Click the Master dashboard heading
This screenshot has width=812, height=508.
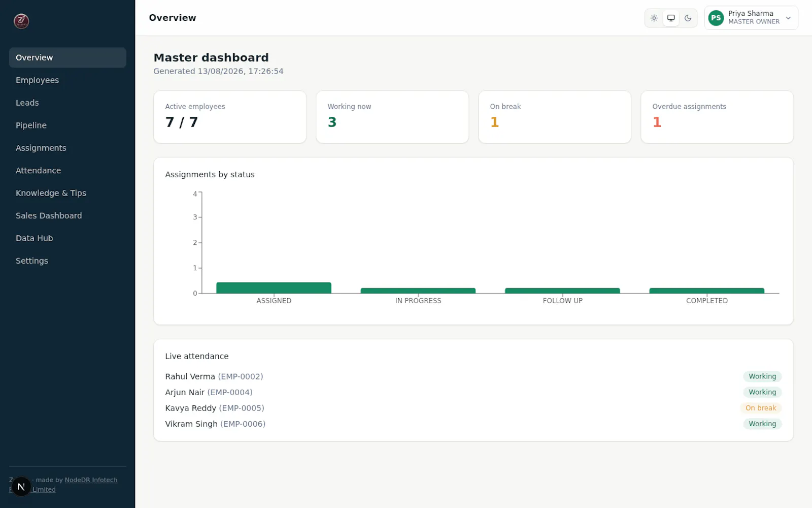[x=211, y=58]
